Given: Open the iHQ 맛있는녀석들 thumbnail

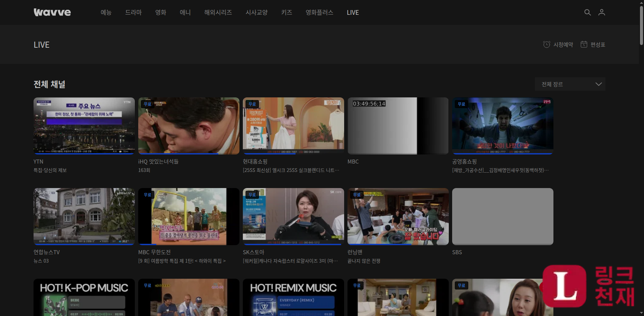Looking at the screenshot, I should pos(189,126).
